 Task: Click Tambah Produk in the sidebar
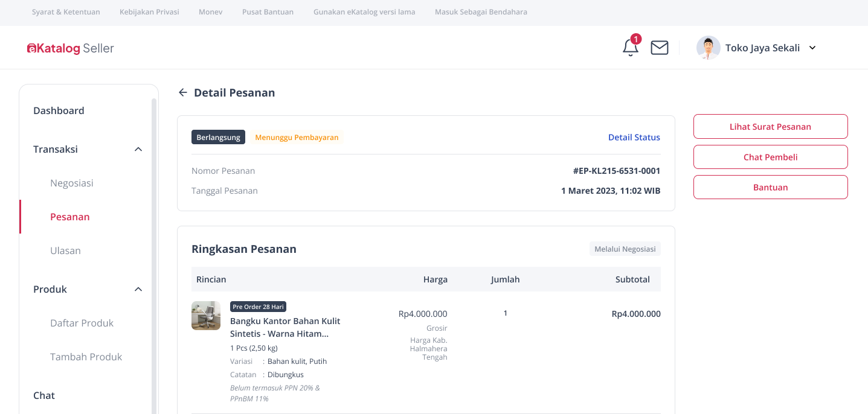86,357
